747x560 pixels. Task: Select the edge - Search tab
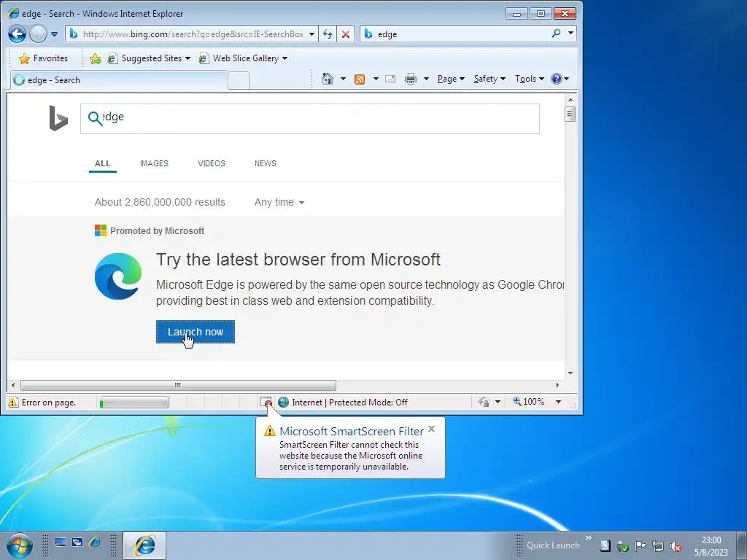point(119,80)
